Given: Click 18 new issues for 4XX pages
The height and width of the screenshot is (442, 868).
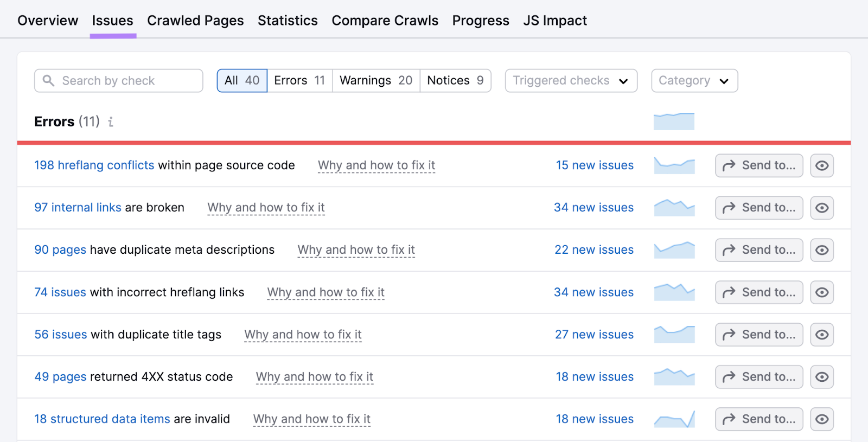Looking at the screenshot, I should [x=595, y=377].
